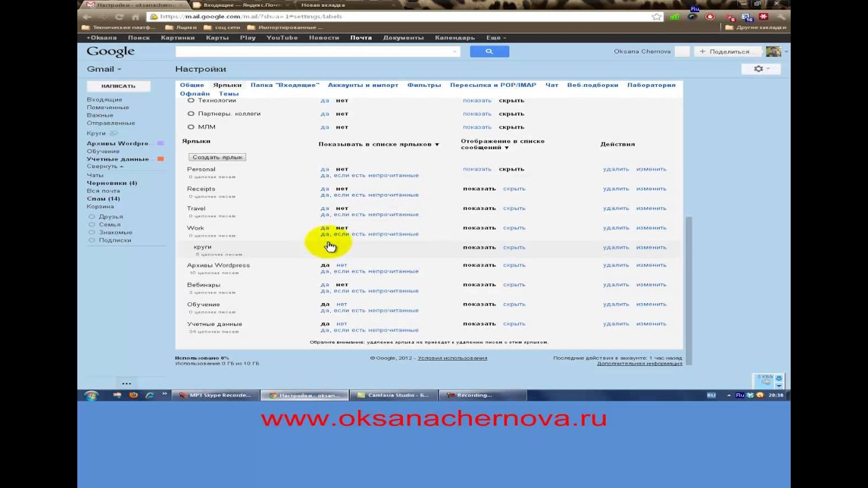This screenshot has height=488, width=868.
Task: Click the Показывать в списке ярлыков sort arrow
Action: point(437,144)
